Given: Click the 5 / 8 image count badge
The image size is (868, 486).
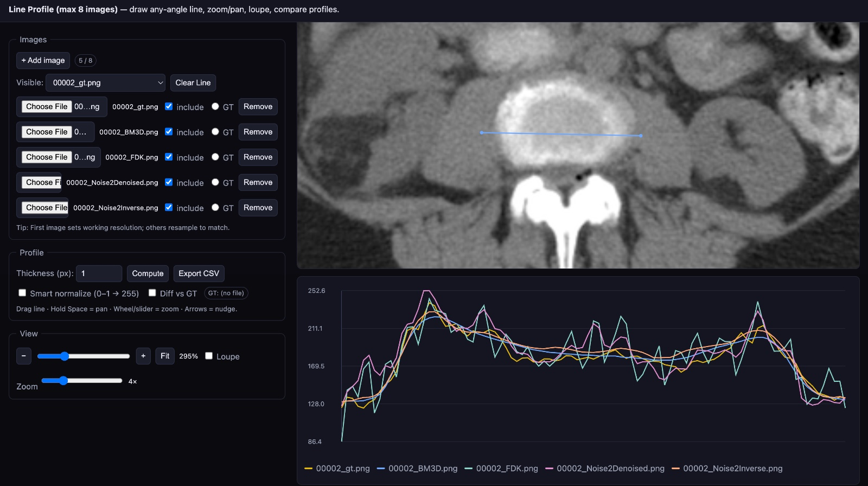Looking at the screenshot, I should 85,60.
